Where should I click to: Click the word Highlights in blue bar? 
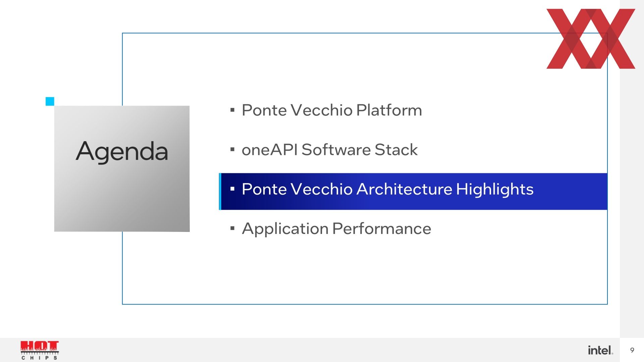point(495,190)
